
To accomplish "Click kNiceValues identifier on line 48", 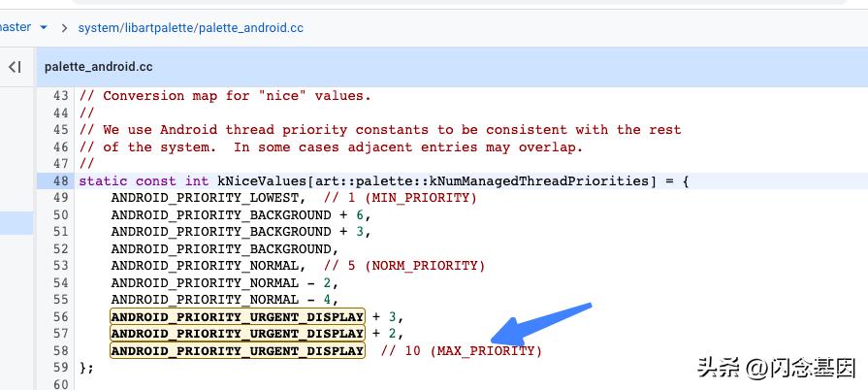I will (x=261, y=180).
